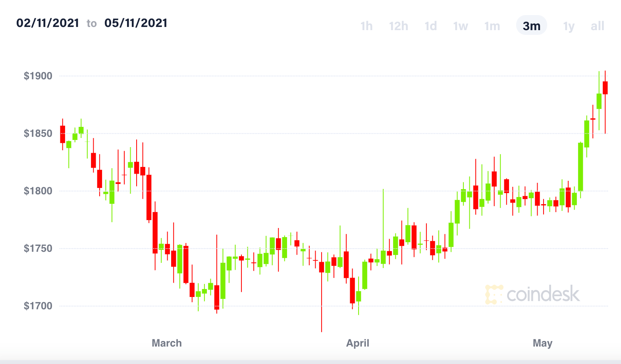The width and height of the screenshot is (621, 364).
Task: Select the all-time range
Action: pyautogui.click(x=597, y=26)
